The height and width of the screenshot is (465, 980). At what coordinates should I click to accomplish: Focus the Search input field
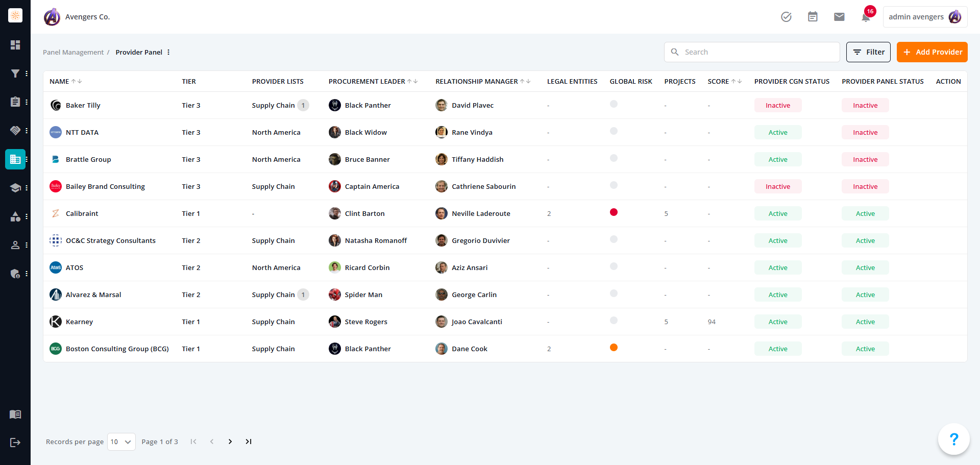pos(752,52)
